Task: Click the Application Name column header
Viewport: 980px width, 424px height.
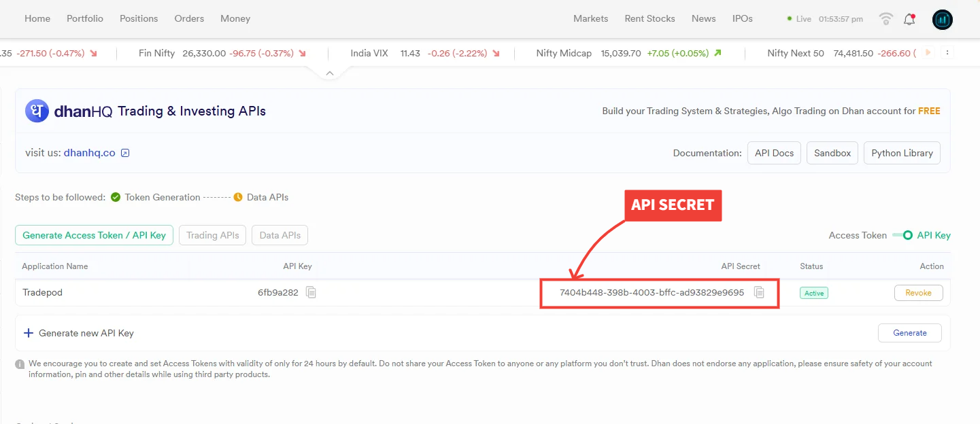Action: [55, 266]
